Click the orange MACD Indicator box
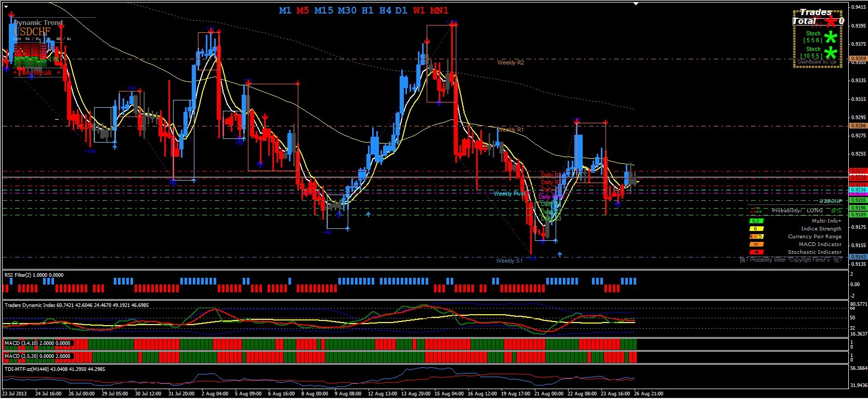 pos(756,244)
